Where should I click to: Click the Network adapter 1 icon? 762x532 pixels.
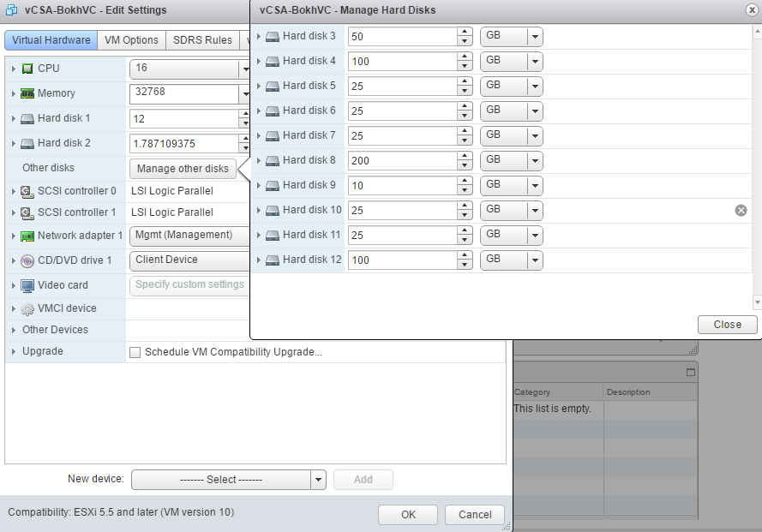click(x=27, y=236)
